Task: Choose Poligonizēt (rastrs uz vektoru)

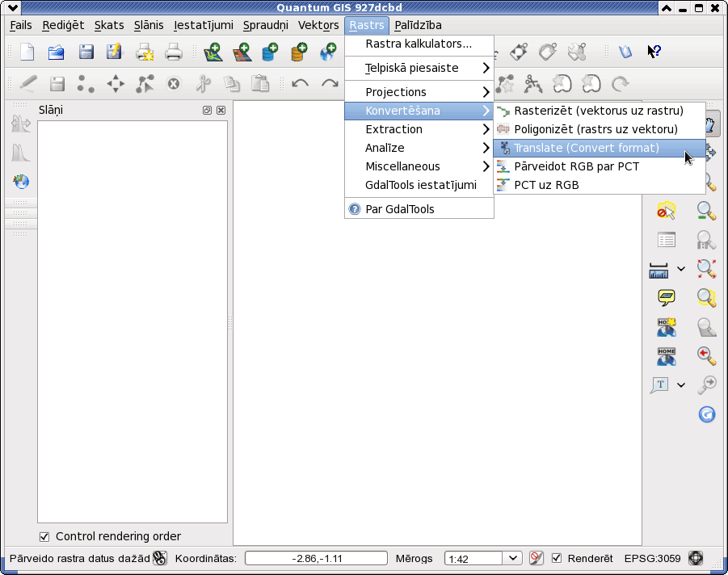Action: [x=599, y=129]
